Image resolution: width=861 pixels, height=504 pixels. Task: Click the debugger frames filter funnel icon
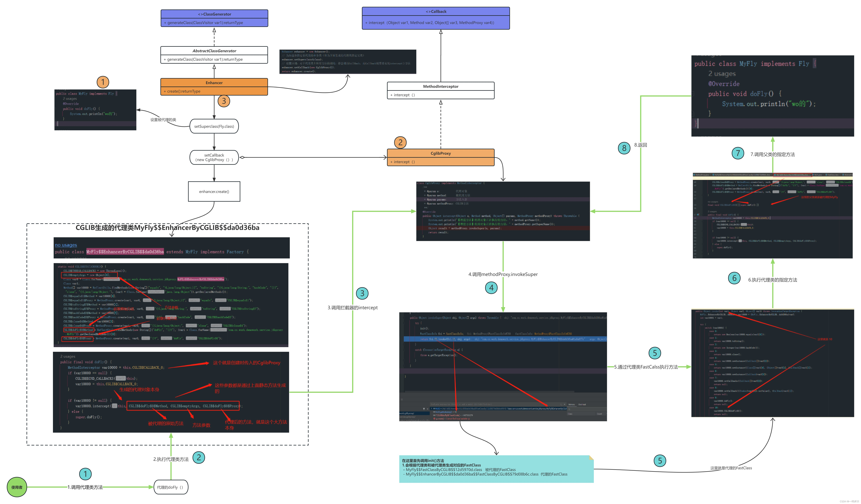coord(424,409)
